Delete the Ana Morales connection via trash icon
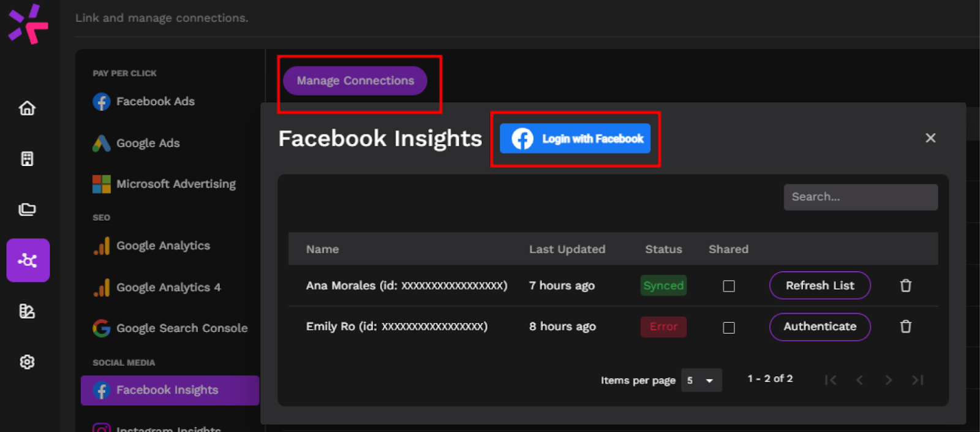The image size is (980, 432). [906, 286]
